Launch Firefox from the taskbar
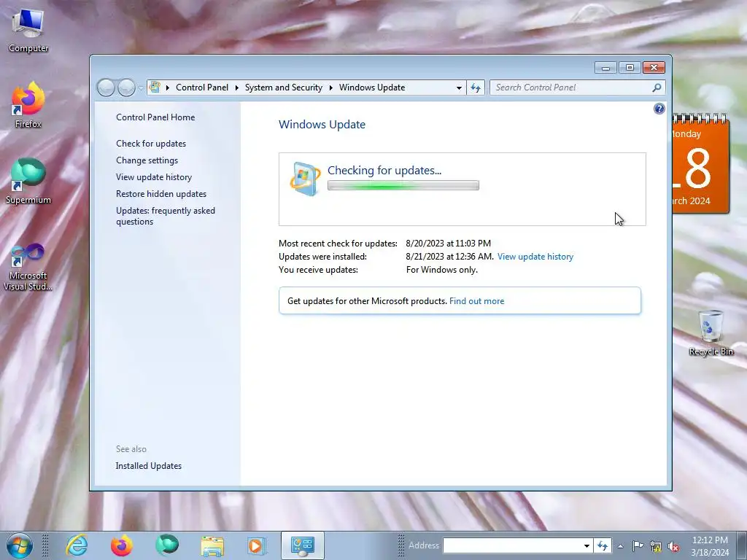 click(x=122, y=545)
